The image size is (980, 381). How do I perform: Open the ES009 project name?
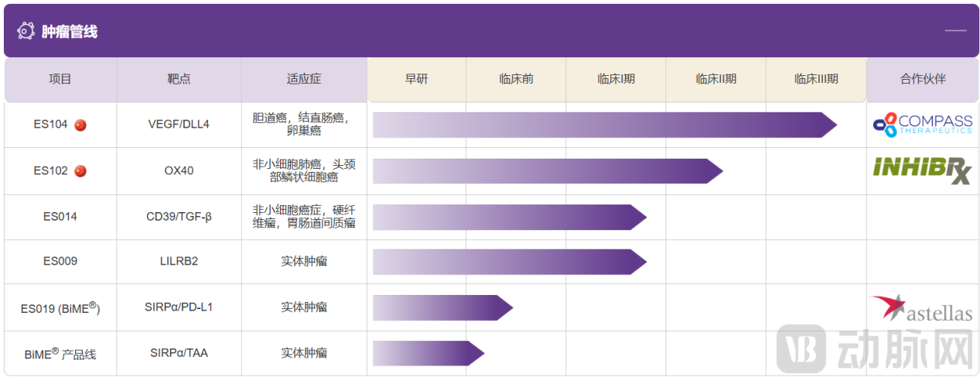pyautogui.click(x=60, y=262)
